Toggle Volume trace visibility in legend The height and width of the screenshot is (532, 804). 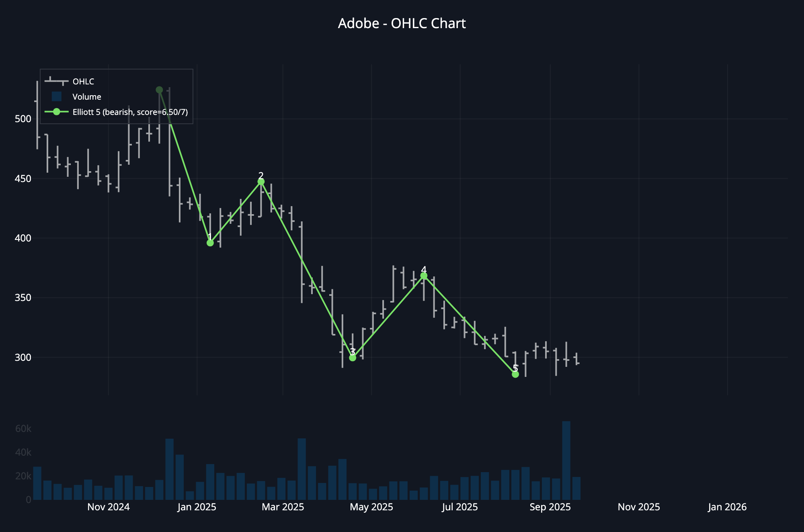[x=86, y=97]
